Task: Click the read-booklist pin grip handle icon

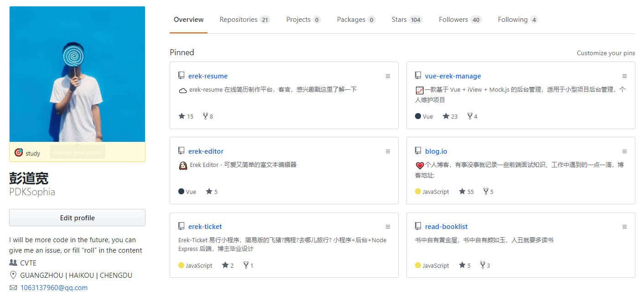Action: pyautogui.click(x=624, y=227)
